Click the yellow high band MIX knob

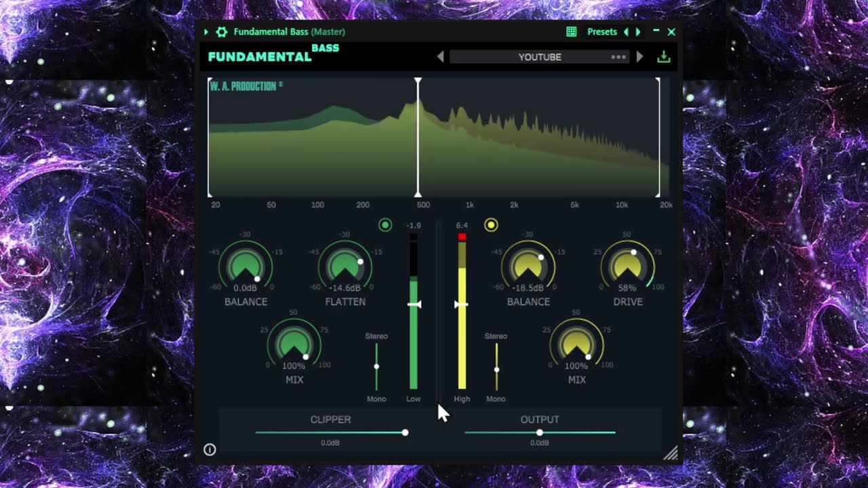pos(576,344)
